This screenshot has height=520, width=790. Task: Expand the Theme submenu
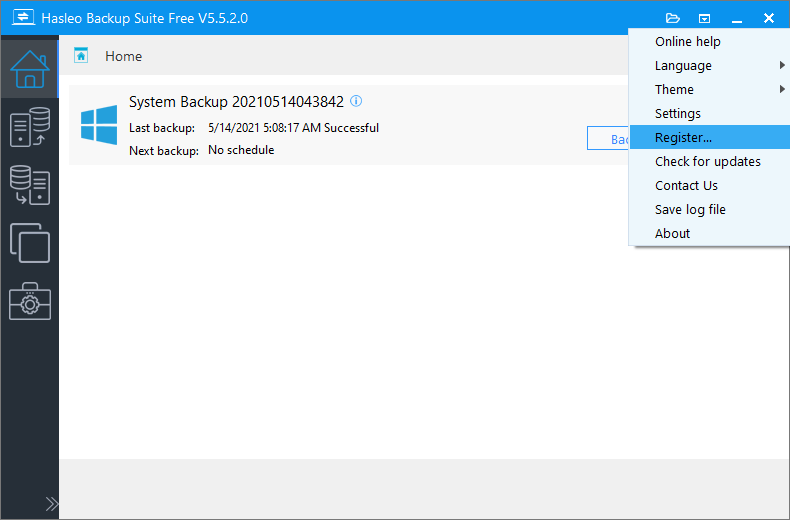point(709,89)
